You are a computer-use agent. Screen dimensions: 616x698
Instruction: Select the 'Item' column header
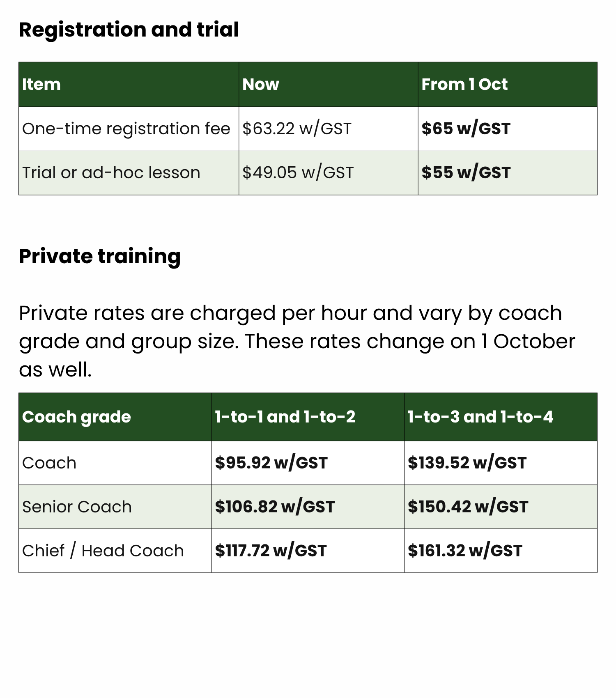point(41,84)
